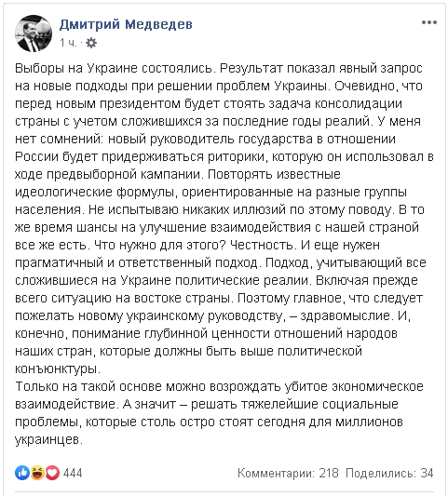Click the final word 'украинцев' in post

point(48,440)
